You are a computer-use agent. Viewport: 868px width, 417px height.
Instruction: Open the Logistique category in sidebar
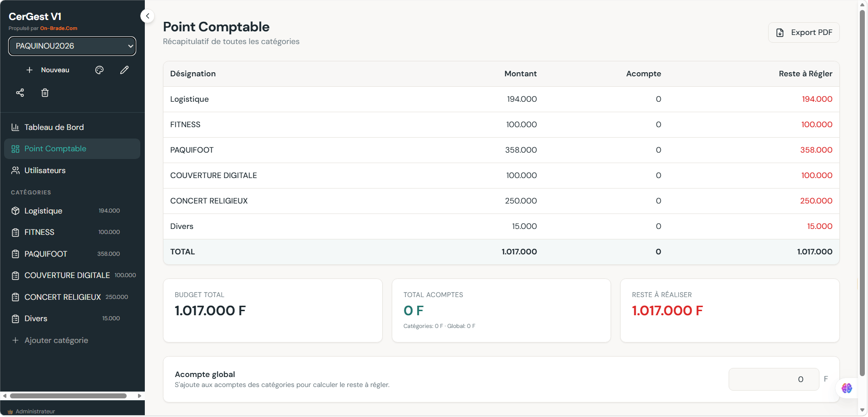pyautogui.click(x=72, y=211)
